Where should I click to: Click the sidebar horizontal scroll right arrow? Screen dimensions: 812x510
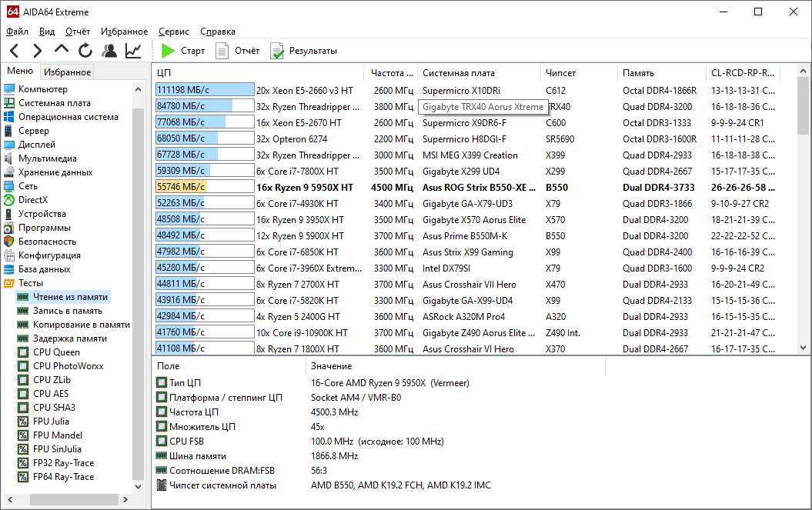[125, 500]
